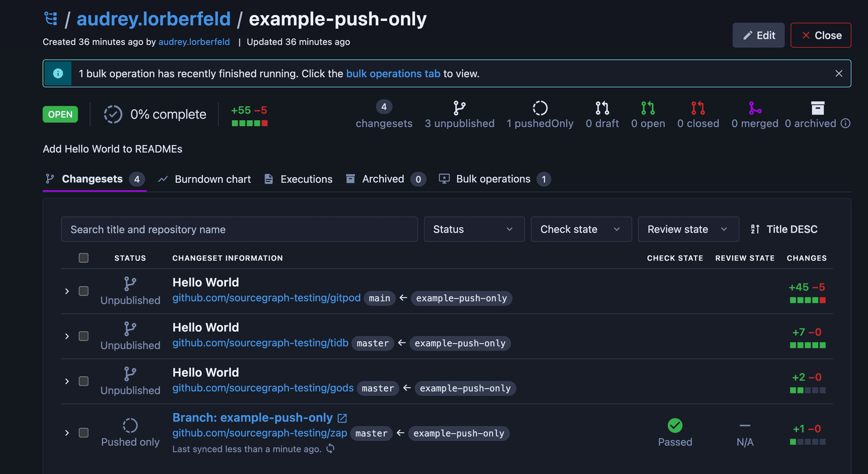Click the changesets count badge showing 4
The width and height of the screenshot is (868, 474).
(384, 107)
